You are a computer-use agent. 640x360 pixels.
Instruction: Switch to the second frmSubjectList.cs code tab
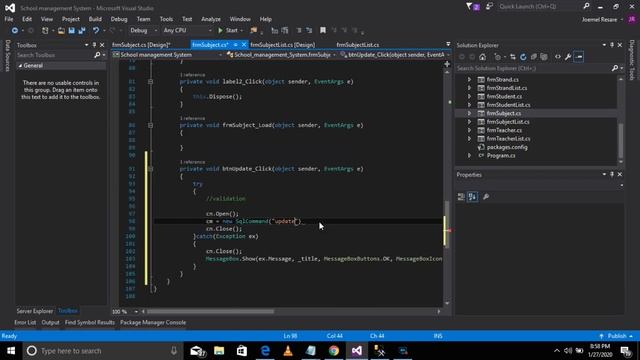(x=358, y=45)
